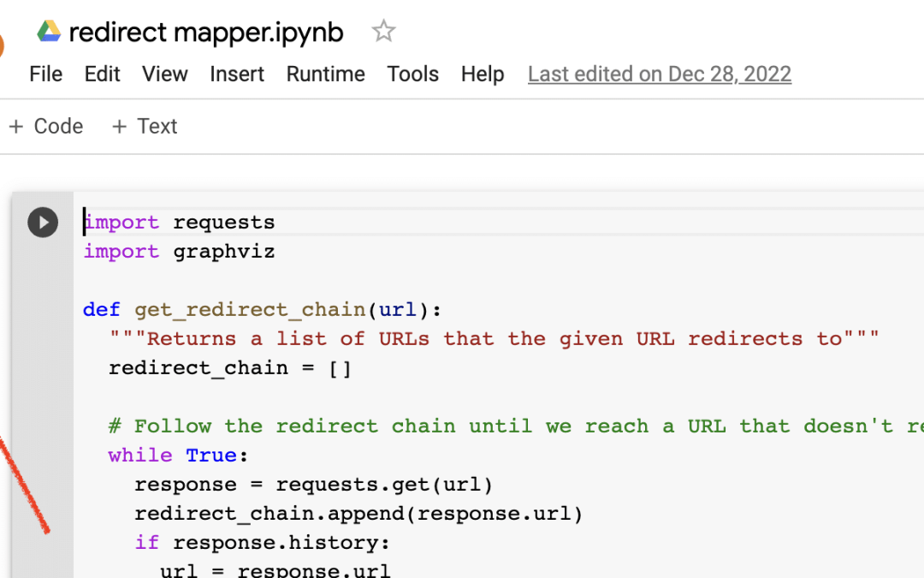924x578 pixels.
Task: Click the + Code plus icon
Action: pos(17,126)
